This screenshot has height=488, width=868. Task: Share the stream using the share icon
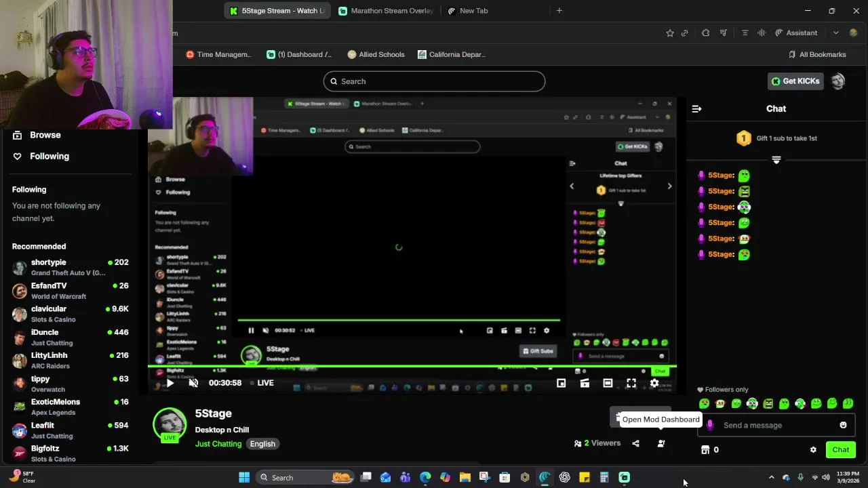(x=635, y=443)
